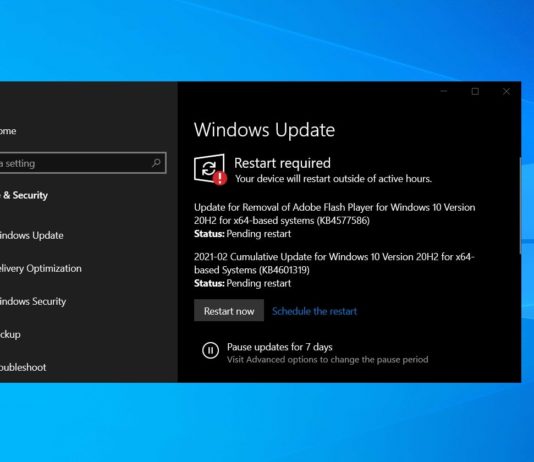Viewport: 534px width, 462px height.
Task: Click the Restart required update status icon
Action: (x=209, y=168)
